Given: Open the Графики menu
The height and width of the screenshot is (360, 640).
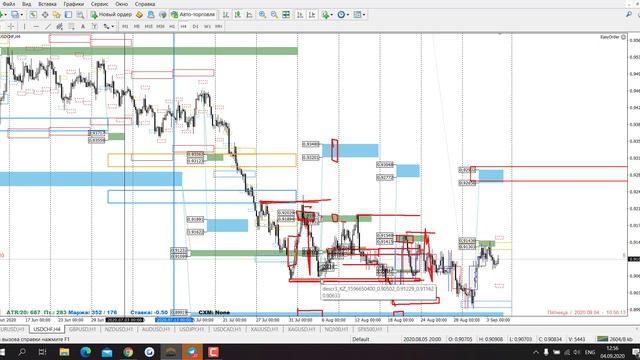Looking at the screenshot, I should [x=73, y=4].
